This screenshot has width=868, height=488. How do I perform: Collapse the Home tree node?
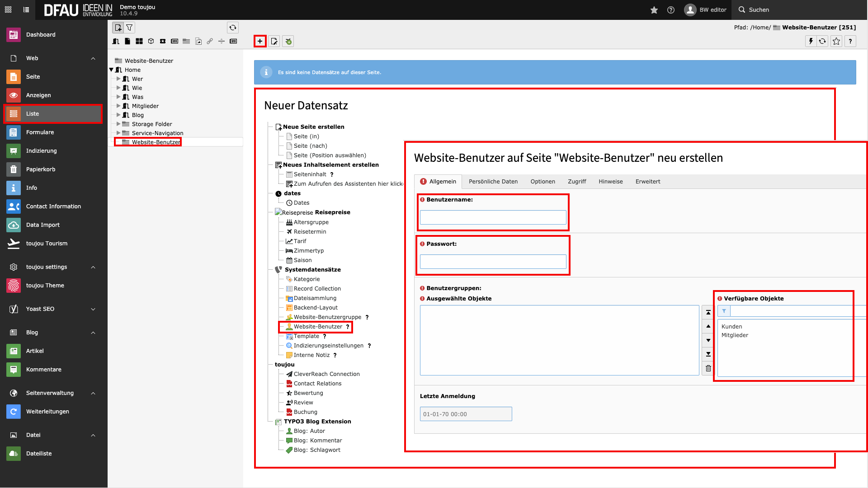click(x=111, y=70)
